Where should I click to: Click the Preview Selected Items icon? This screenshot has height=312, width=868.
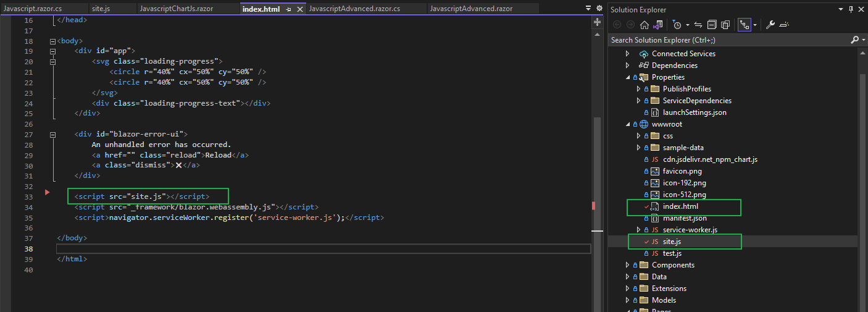784,25
